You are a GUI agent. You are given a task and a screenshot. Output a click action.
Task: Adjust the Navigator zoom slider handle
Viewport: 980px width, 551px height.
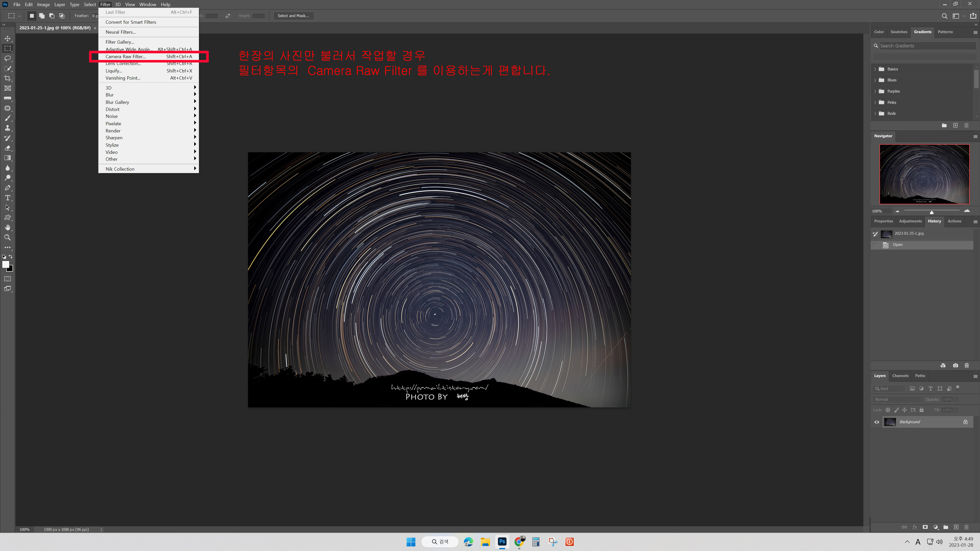click(x=931, y=212)
